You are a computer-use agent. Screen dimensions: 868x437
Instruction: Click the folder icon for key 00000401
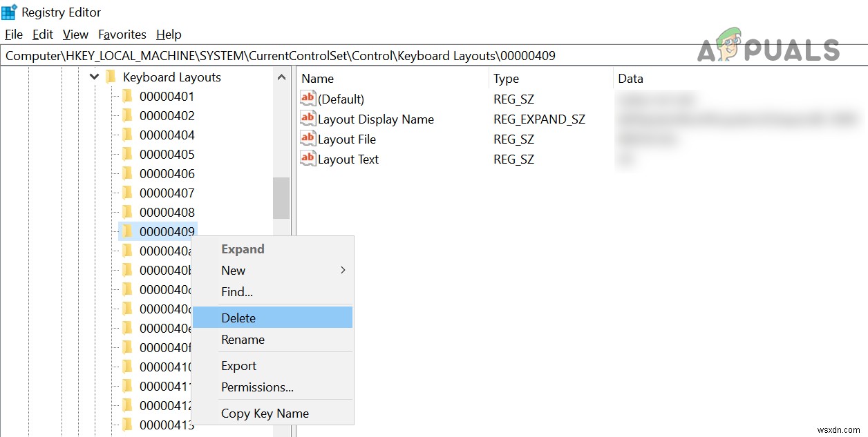127,97
